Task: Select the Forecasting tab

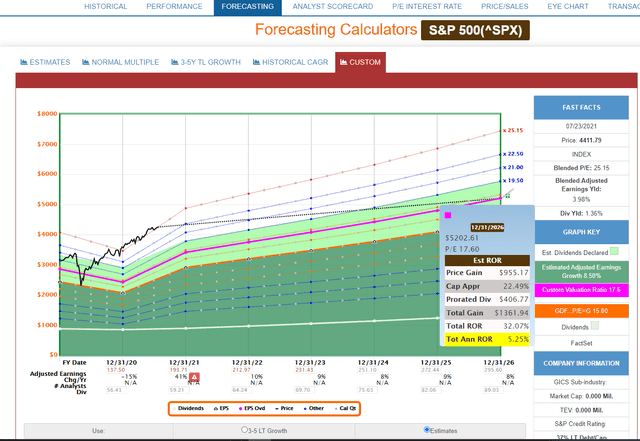Action: pyautogui.click(x=247, y=7)
